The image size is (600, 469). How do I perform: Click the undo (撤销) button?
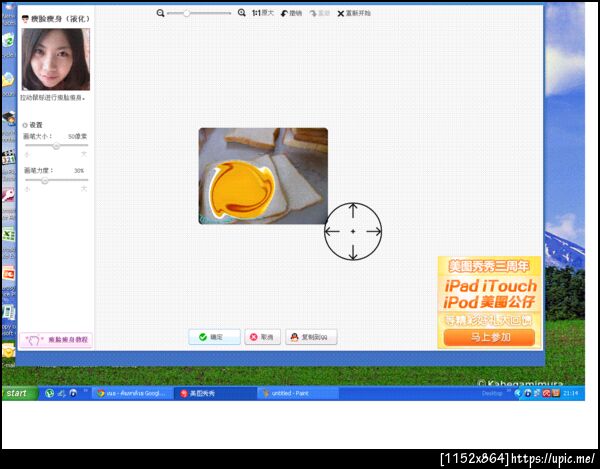tap(291, 13)
